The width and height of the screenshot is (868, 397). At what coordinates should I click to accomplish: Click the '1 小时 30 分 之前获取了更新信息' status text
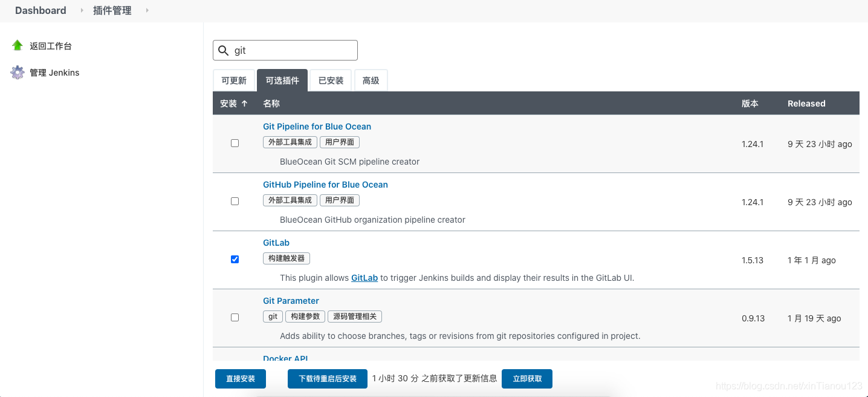(x=435, y=378)
